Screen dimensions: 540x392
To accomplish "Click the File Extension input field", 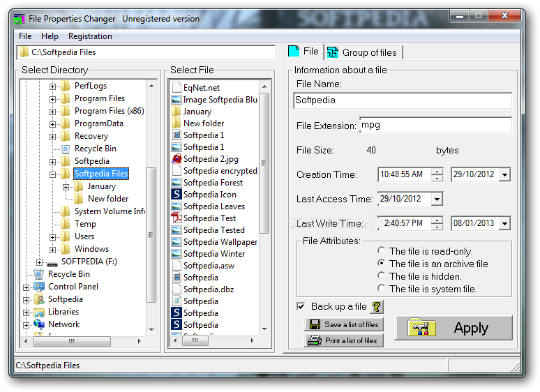I will [435, 126].
